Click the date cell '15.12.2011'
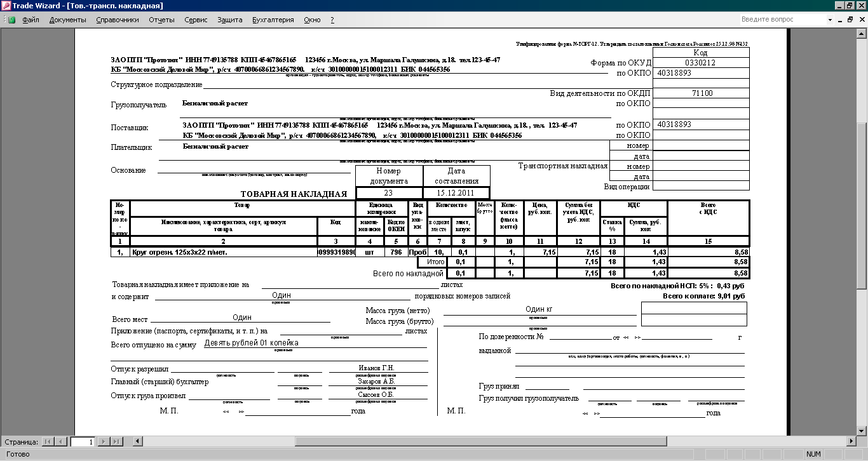The width and height of the screenshot is (868, 461). click(x=456, y=192)
